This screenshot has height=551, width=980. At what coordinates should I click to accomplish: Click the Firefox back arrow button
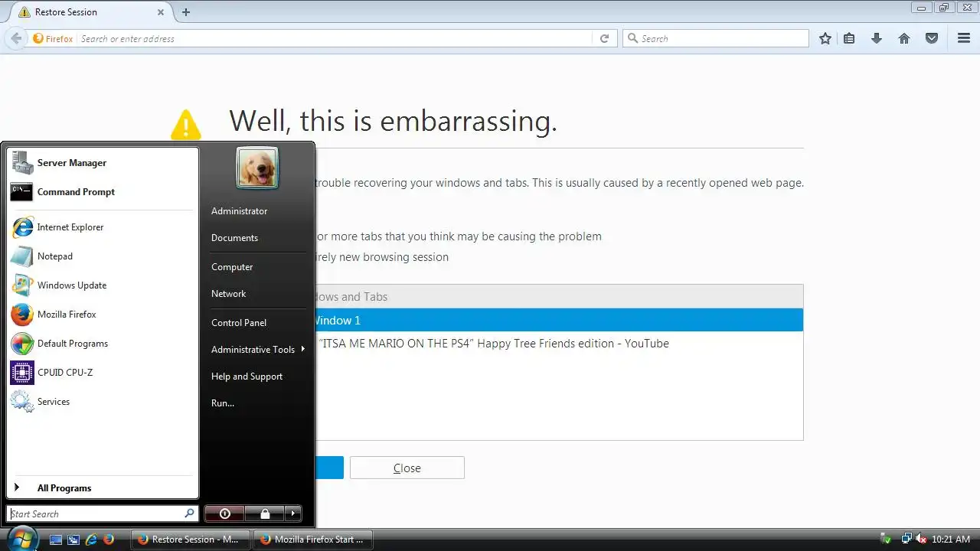(16, 38)
